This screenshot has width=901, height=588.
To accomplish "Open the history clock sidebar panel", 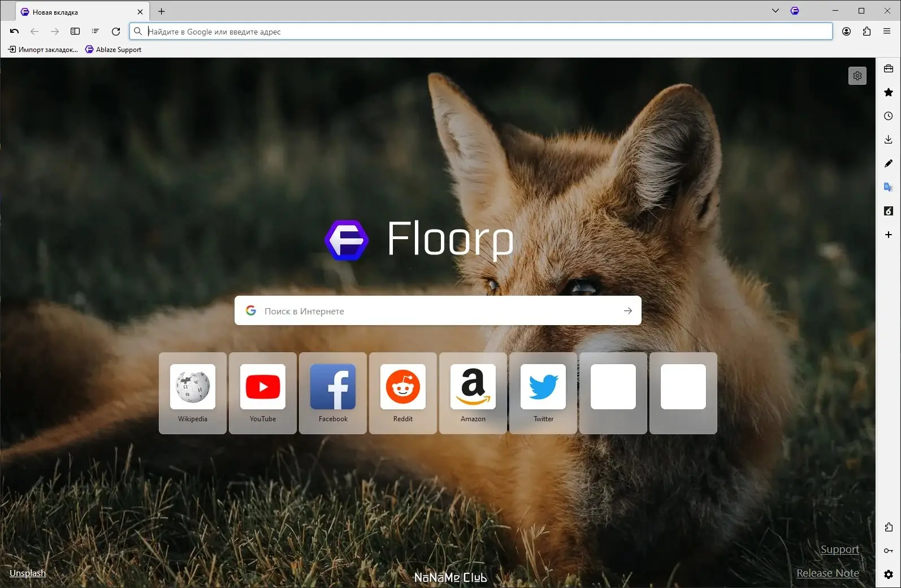I will point(889,116).
